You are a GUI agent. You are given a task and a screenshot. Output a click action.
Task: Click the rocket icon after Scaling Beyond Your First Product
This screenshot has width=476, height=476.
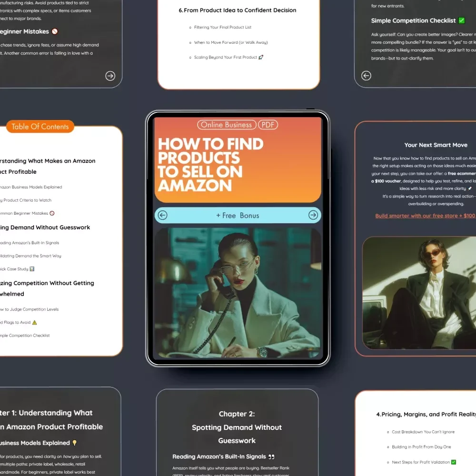tap(261, 57)
